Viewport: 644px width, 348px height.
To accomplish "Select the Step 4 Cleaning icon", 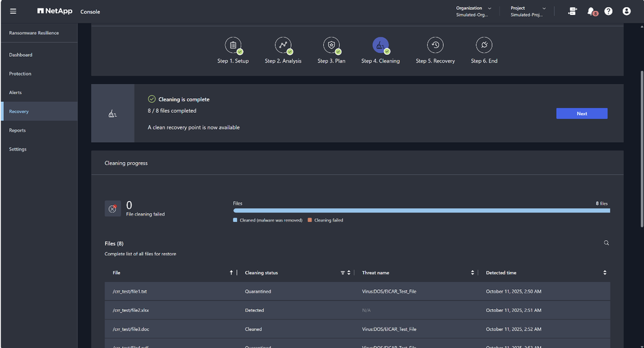I will [380, 45].
